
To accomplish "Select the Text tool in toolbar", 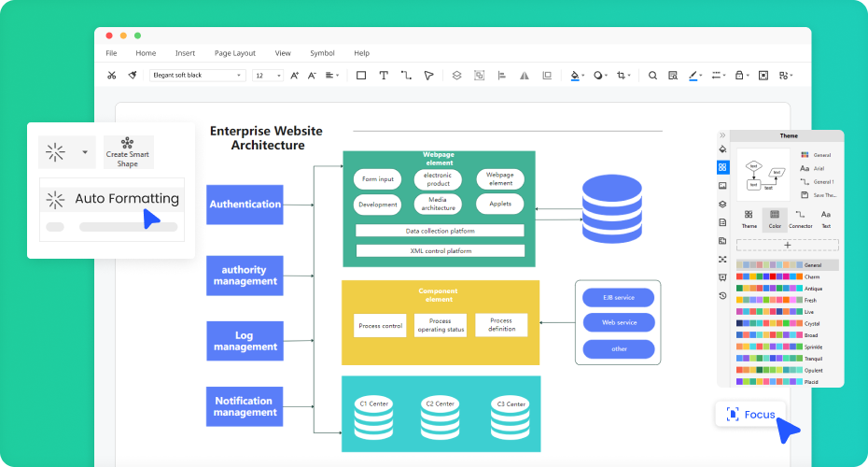I will pyautogui.click(x=384, y=76).
